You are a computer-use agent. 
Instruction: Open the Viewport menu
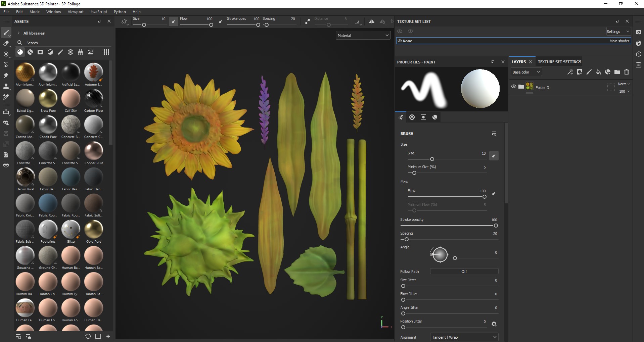click(x=76, y=12)
